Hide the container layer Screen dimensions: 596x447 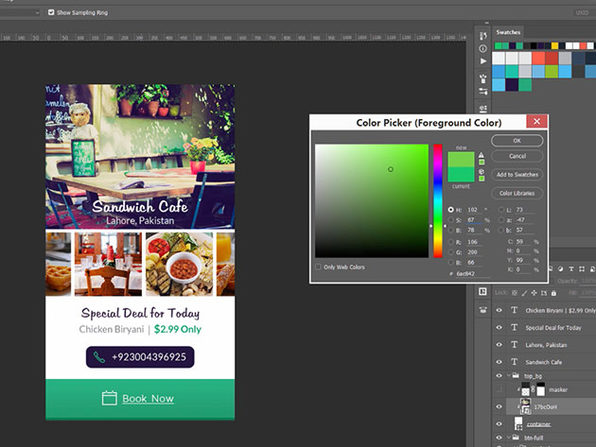point(499,424)
